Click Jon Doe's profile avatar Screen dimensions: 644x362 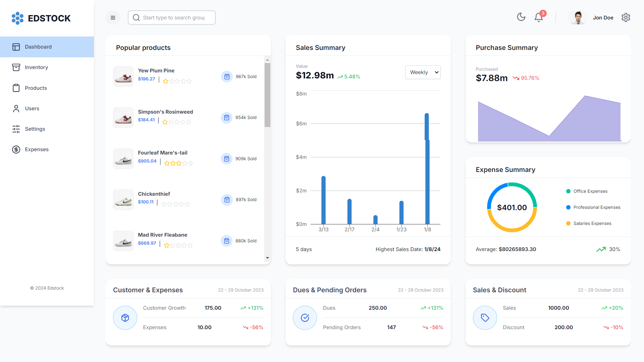pos(578,18)
